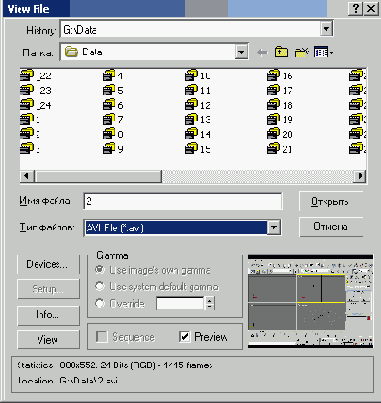
Task: Open the AVI File type dropdown
Action: [x=274, y=228]
